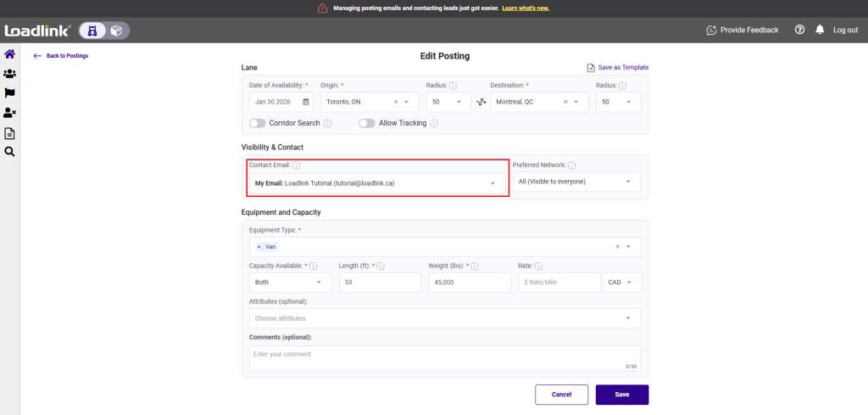868x415 pixels.
Task: Click the Home icon in left sidebar
Action: tap(10, 54)
